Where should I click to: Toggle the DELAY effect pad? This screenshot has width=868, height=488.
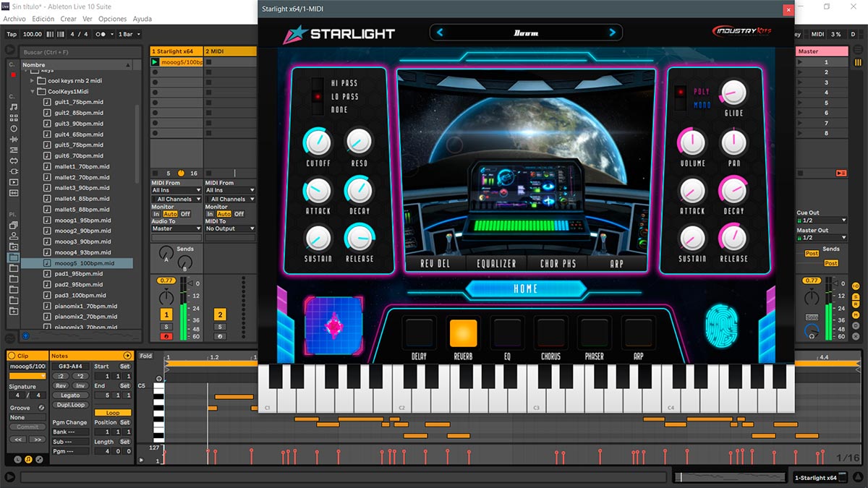pos(420,333)
